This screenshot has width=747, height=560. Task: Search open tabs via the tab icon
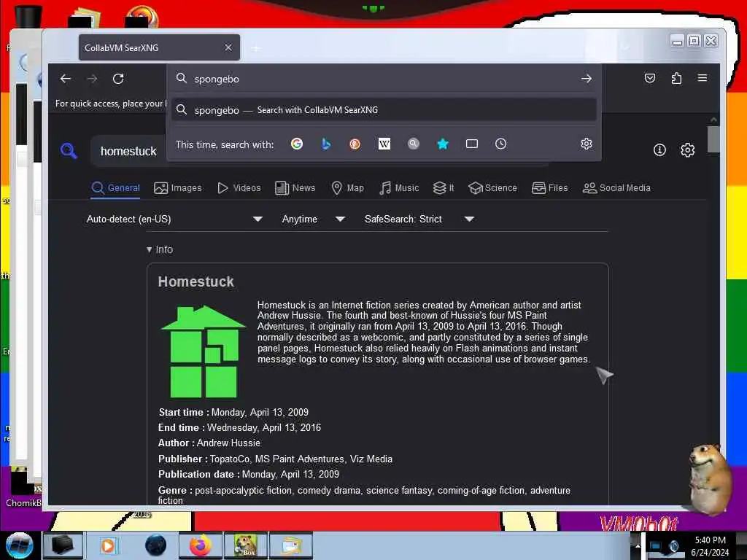point(472,144)
